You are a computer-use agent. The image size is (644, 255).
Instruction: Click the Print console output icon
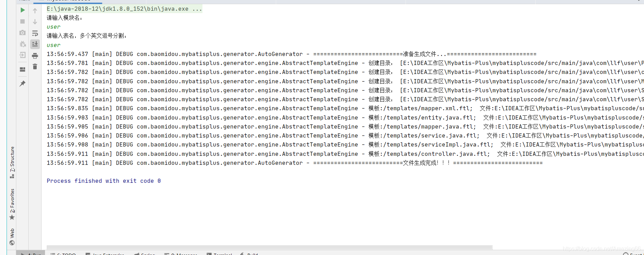(x=35, y=56)
